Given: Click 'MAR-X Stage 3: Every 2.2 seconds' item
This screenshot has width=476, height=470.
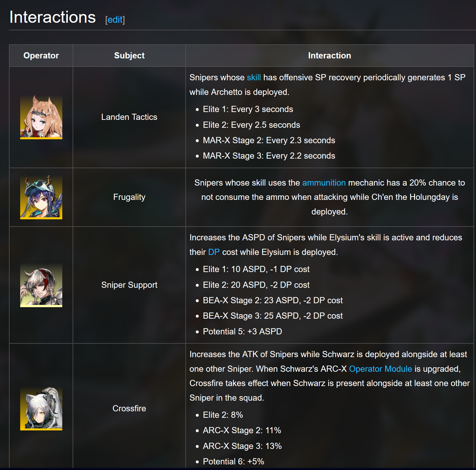Looking at the screenshot, I should tap(269, 156).
